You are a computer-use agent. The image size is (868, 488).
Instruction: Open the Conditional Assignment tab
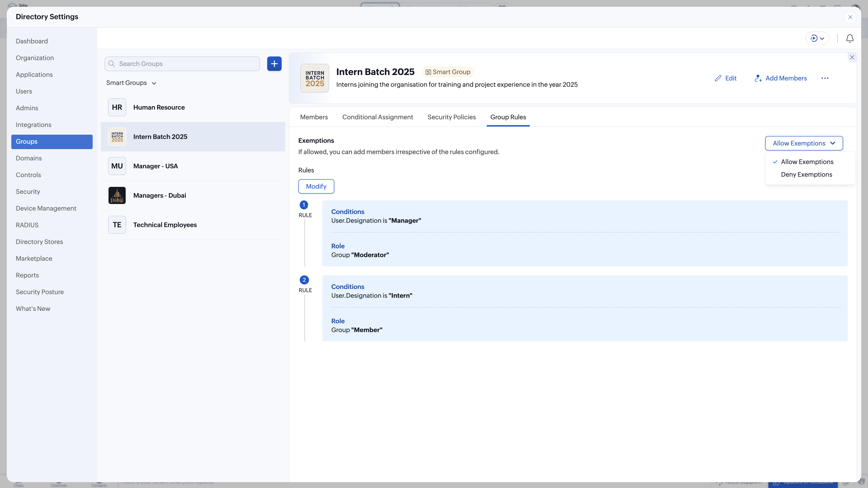377,117
